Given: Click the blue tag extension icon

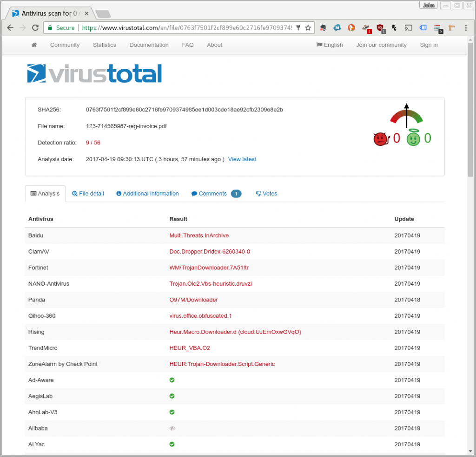Looking at the screenshot, I should (423, 28).
